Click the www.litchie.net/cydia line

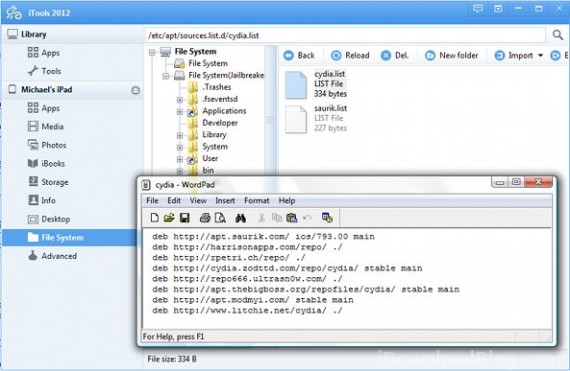pos(247,310)
